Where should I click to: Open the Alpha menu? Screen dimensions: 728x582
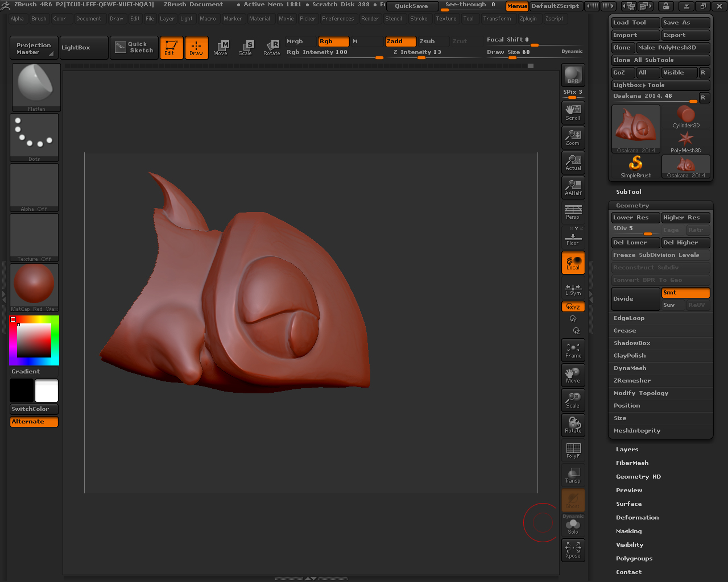[17, 19]
